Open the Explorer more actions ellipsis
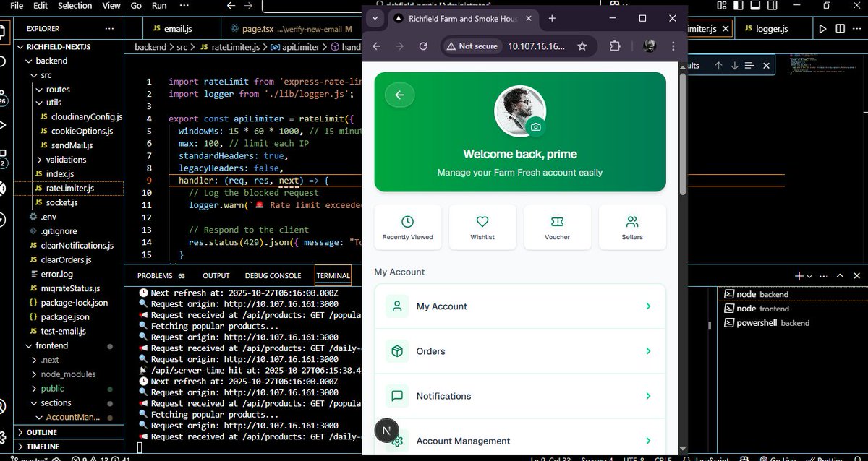868x461 pixels. pos(109,29)
